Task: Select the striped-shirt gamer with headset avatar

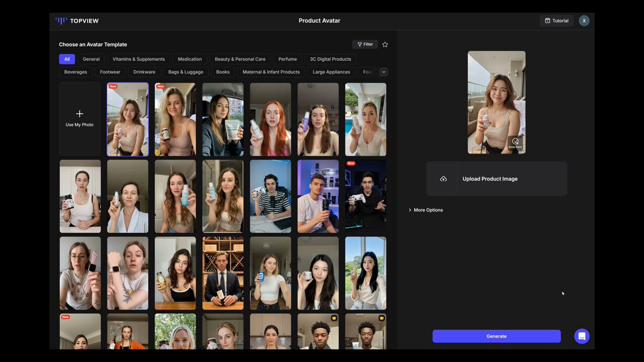Action: tap(270, 196)
